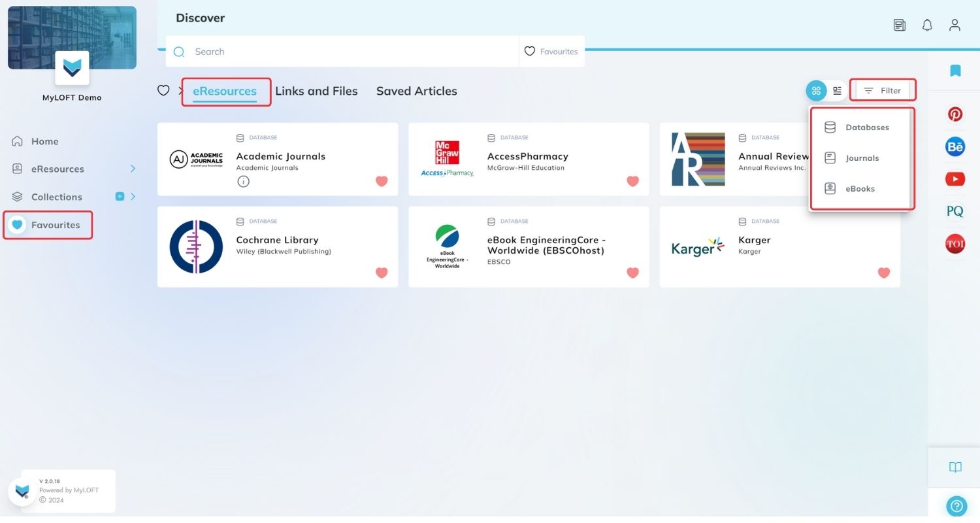Click the Discover page heading
This screenshot has width=980, height=523.
[x=200, y=18]
